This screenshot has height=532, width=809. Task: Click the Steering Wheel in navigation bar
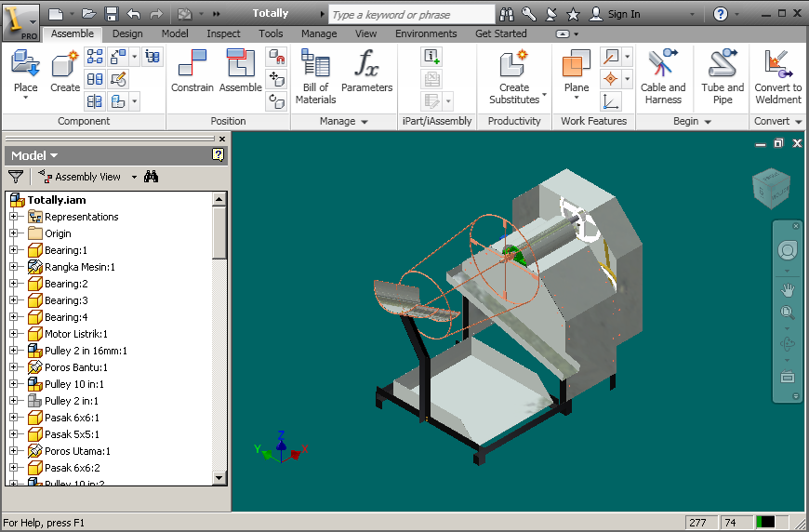coord(788,251)
